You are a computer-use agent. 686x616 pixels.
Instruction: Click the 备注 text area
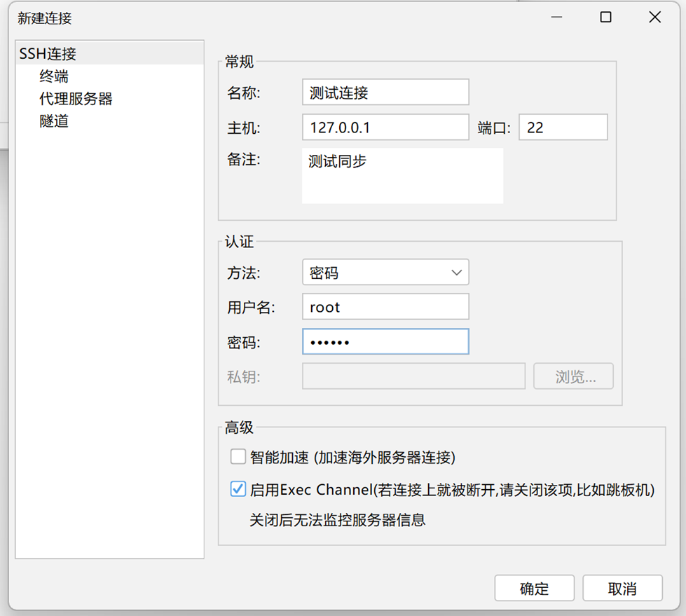(402, 176)
